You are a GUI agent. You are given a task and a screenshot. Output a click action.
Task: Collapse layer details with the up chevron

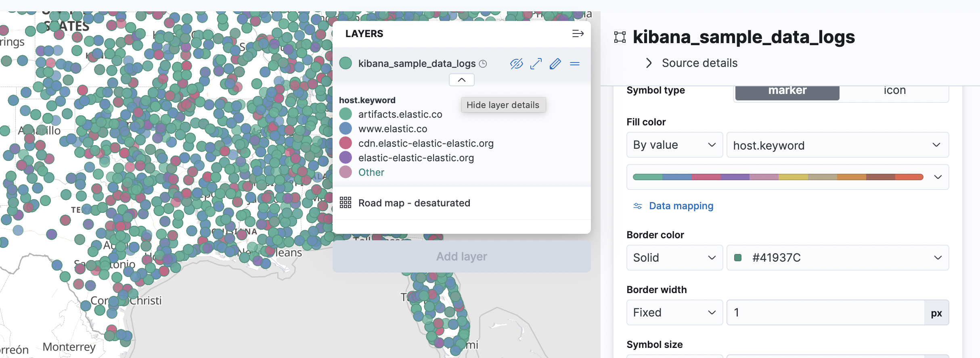coord(462,80)
